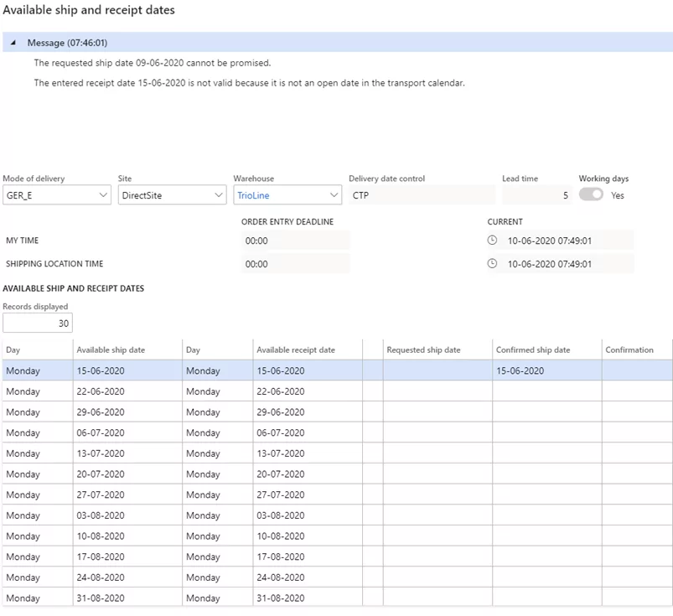Select available ship date 17-08-2020
The width and height of the screenshot is (673, 616).
pyautogui.click(x=127, y=556)
